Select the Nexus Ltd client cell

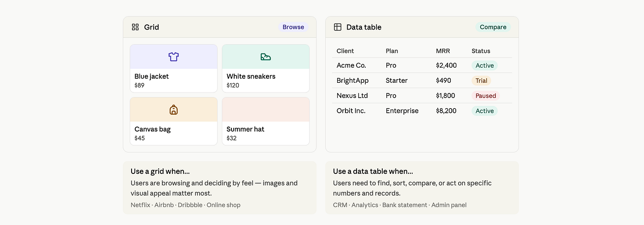[353, 96]
